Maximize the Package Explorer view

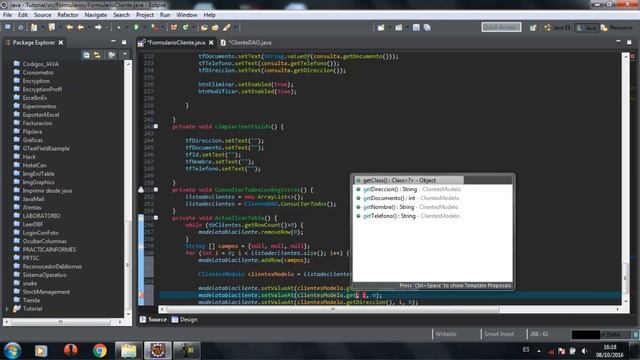coord(124,42)
